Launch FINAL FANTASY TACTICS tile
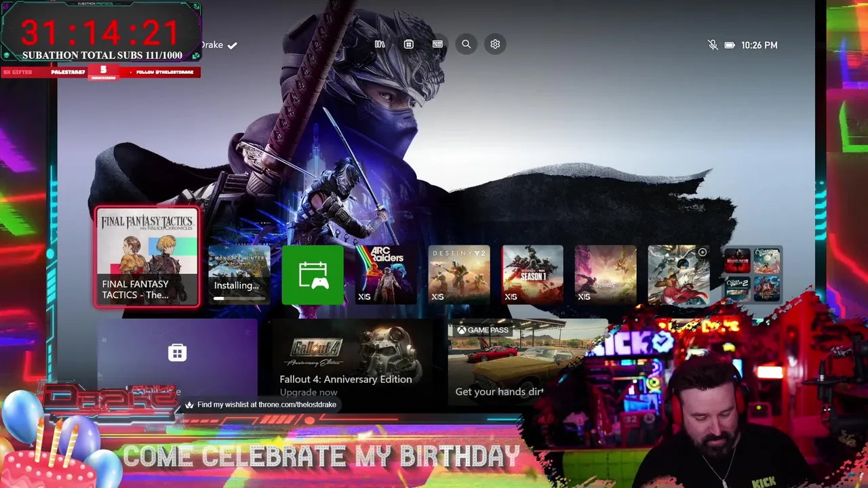868x488 pixels. coord(147,257)
